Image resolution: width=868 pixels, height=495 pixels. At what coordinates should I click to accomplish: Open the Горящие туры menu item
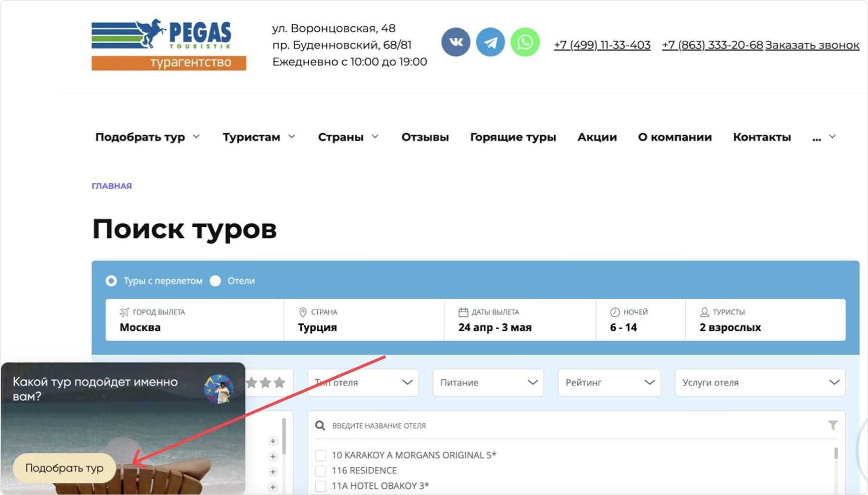[513, 137]
